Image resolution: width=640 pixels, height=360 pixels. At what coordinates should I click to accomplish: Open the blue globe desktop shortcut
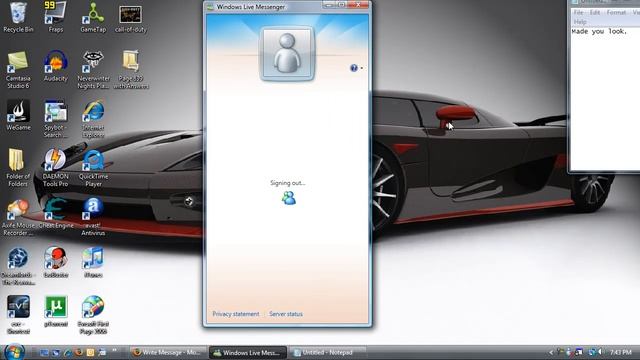click(18, 266)
